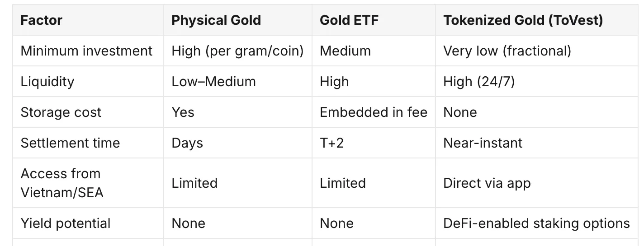This screenshot has width=644, height=246.
Task: Click the Settlement time row label
Action: coord(71,143)
